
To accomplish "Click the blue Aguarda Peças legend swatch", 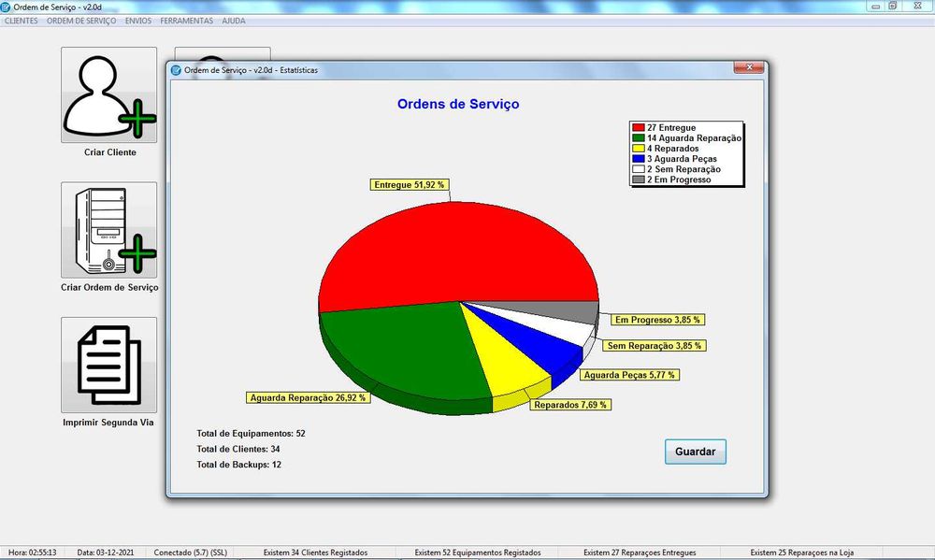I will (x=638, y=159).
